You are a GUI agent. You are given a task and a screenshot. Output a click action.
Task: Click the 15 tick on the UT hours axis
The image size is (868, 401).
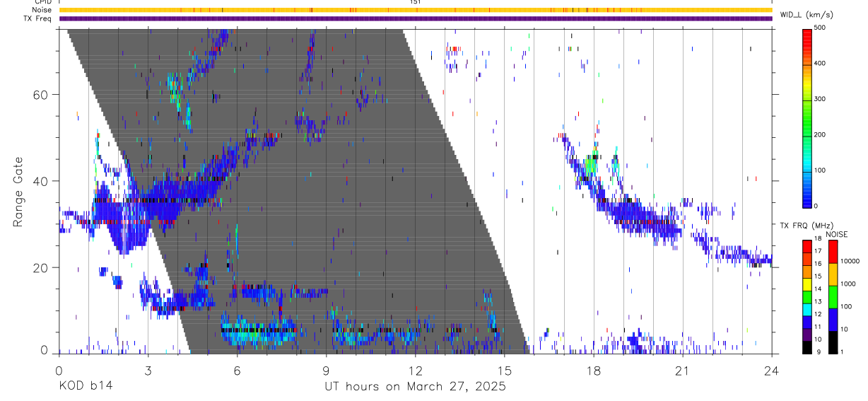(x=505, y=369)
